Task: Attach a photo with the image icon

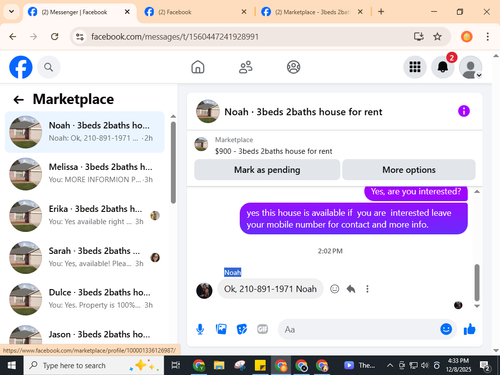Action: [x=221, y=329]
